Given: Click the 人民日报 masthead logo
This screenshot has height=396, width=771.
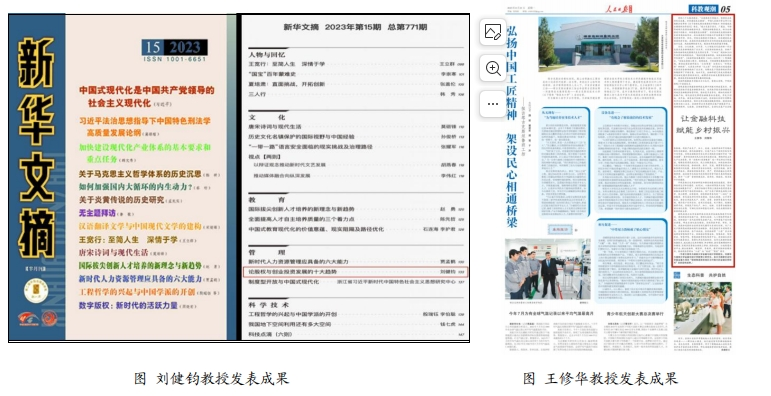Looking at the screenshot, I should [618, 8].
